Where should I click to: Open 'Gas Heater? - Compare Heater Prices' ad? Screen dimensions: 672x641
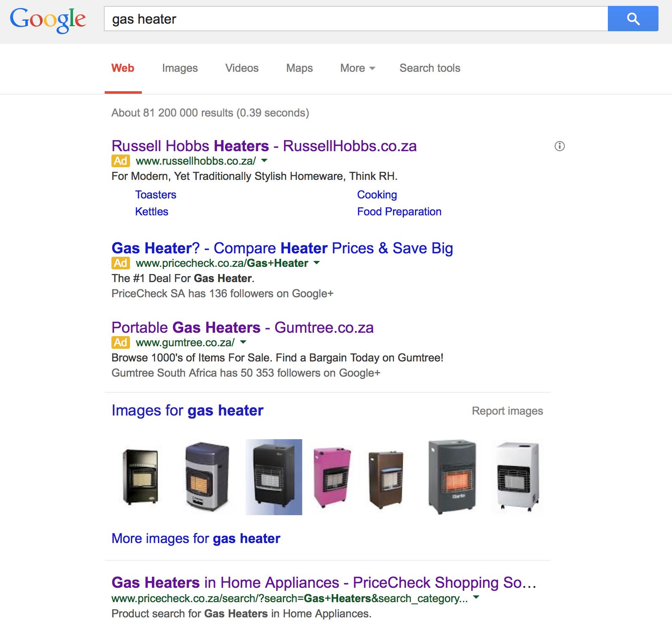coord(282,248)
